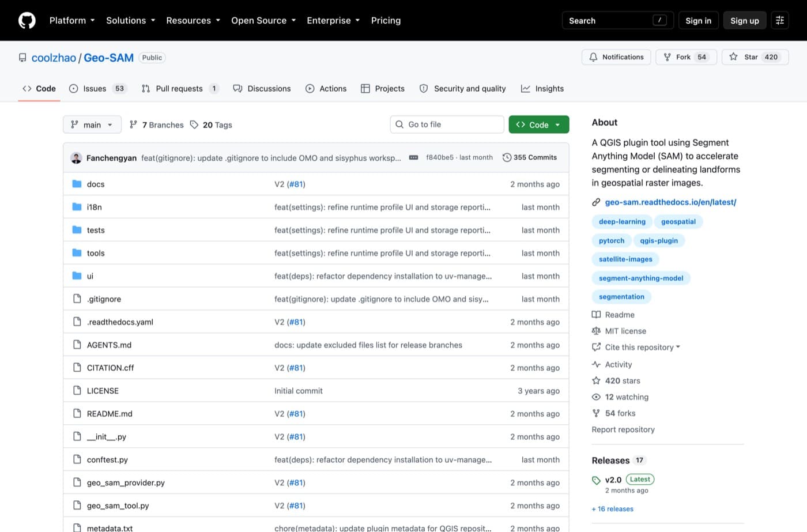
Task: View the 20 Tags list
Action: (x=211, y=124)
